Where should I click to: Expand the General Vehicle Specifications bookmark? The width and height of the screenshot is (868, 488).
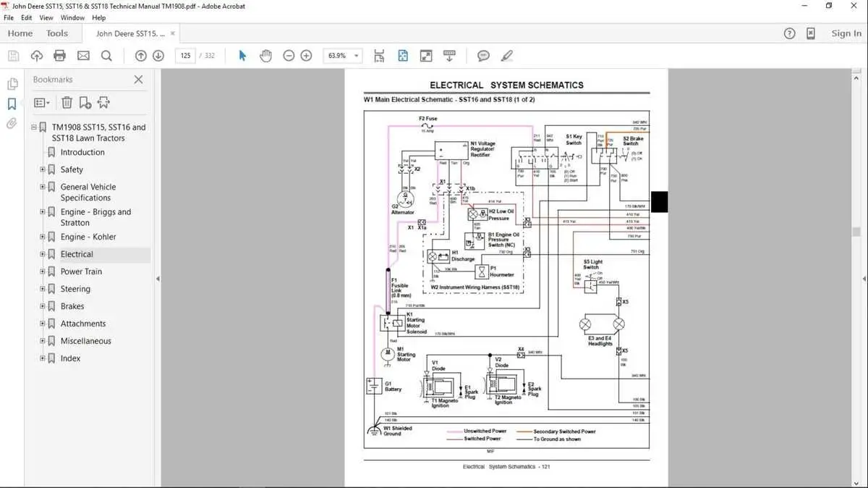pos(43,187)
